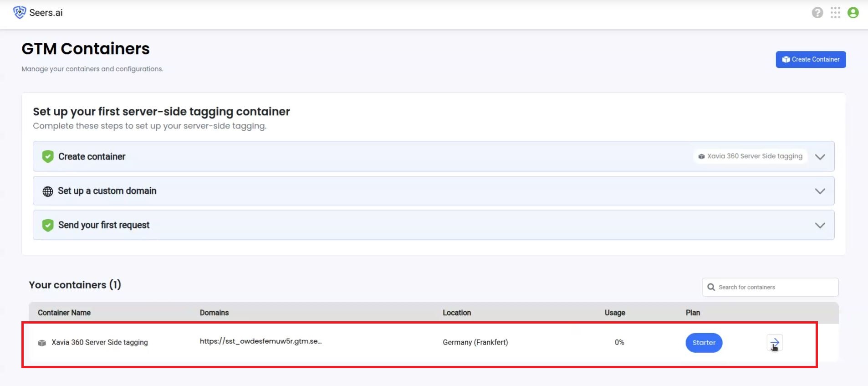Expand the Send your first request chevron
This screenshot has height=386, width=868.
click(x=820, y=225)
